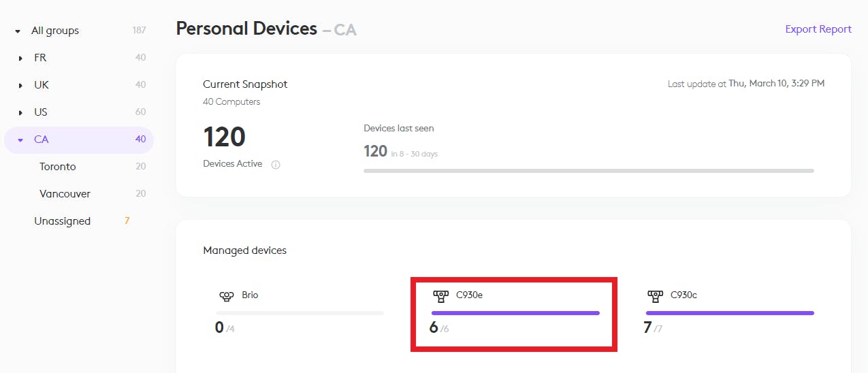This screenshot has width=868, height=373.
Task: Click the Brio empty progress bar
Action: 300,313
